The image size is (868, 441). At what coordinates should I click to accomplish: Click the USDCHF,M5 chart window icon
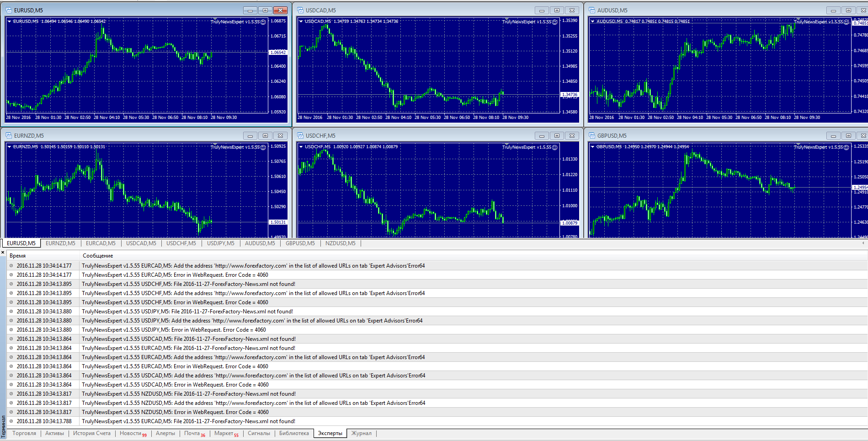tap(300, 135)
